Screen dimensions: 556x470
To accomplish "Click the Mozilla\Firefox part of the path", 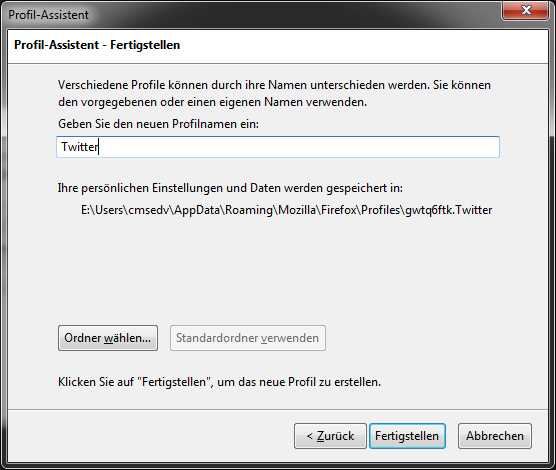I will [317, 210].
